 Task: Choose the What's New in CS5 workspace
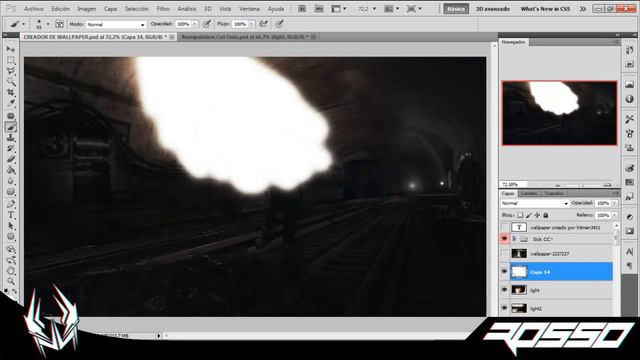(545, 9)
